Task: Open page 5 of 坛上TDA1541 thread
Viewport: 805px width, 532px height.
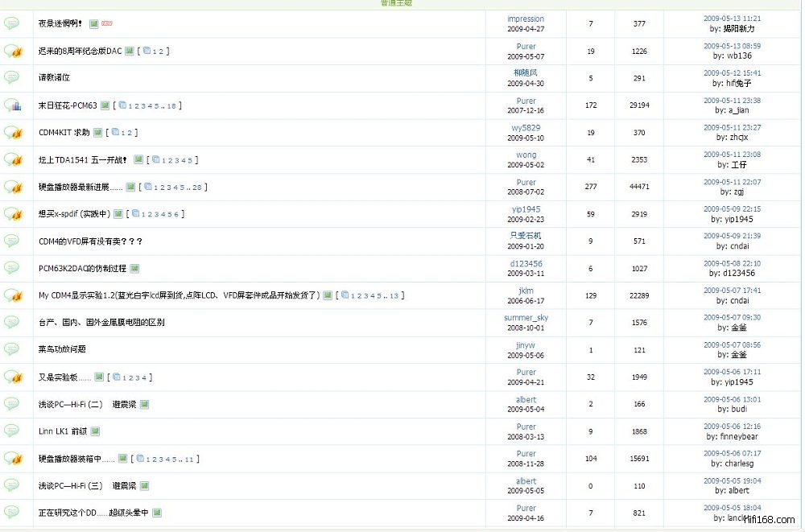Action: pyautogui.click(x=191, y=160)
